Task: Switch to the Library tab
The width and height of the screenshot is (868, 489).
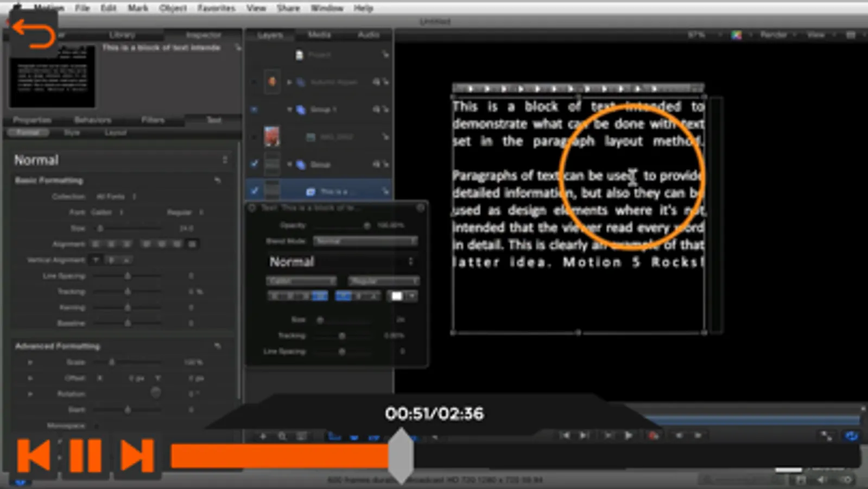Action: tap(122, 35)
